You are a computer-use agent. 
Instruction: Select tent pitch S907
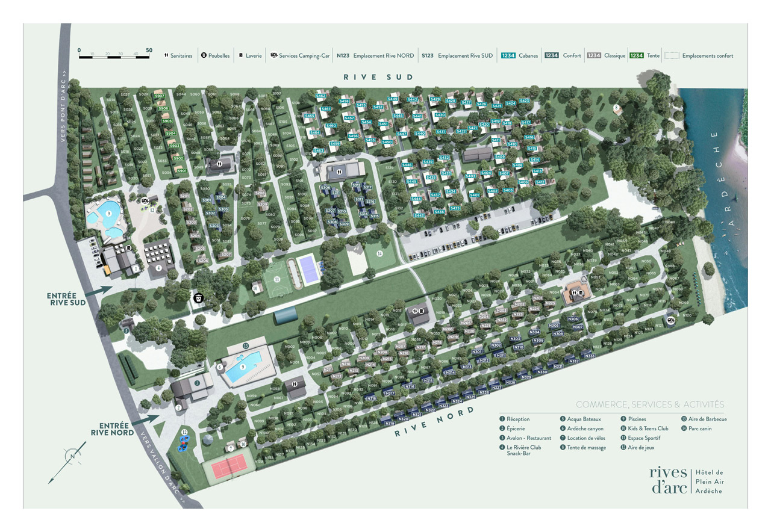click(160, 96)
